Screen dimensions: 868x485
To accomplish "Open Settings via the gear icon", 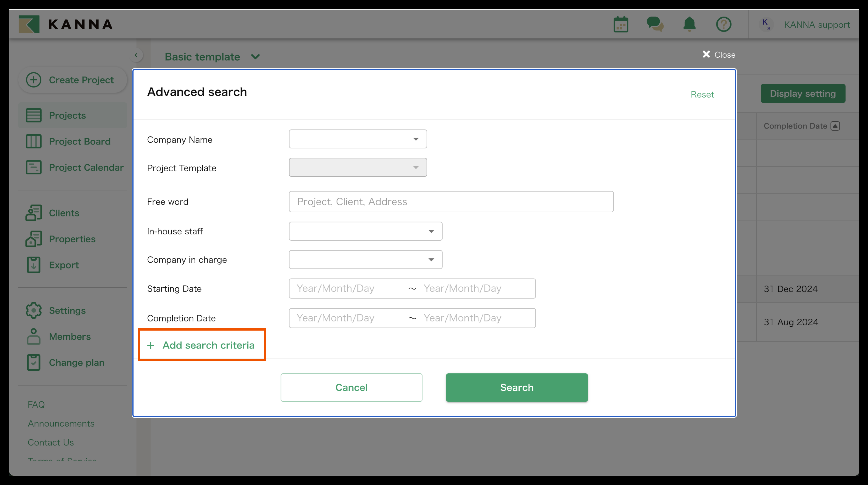I will pyautogui.click(x=33, y=310).
